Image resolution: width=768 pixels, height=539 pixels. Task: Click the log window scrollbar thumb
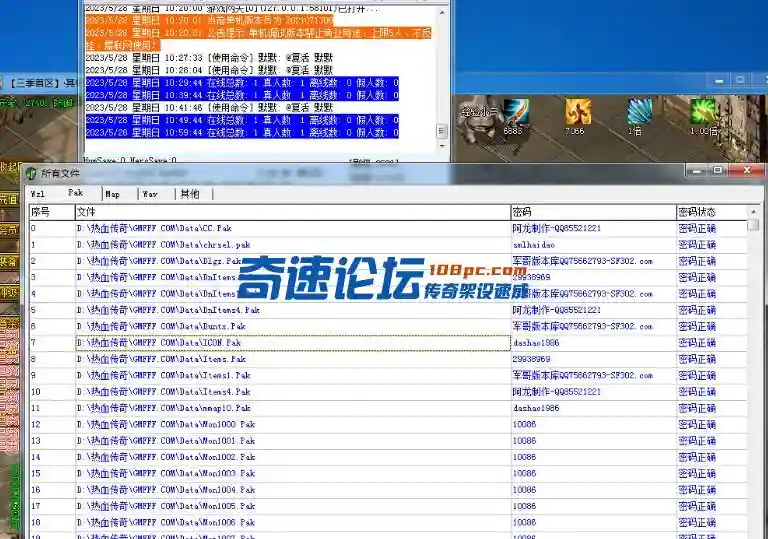[x=442, y=131]
